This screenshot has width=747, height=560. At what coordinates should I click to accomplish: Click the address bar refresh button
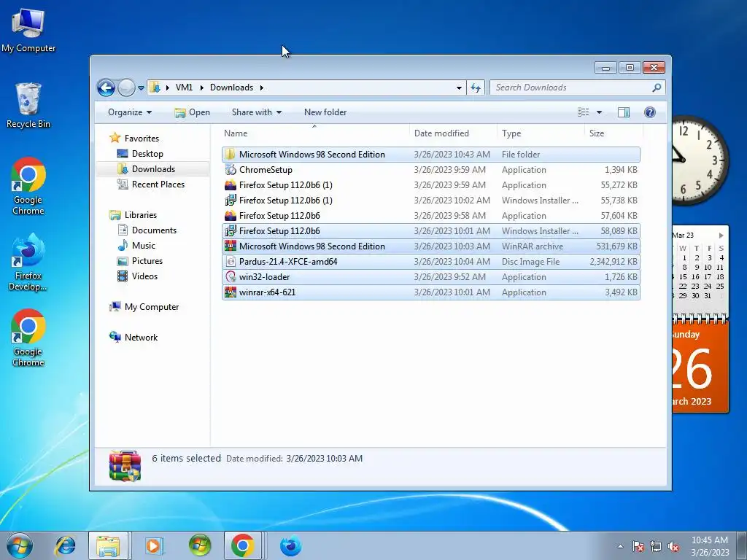476,87
